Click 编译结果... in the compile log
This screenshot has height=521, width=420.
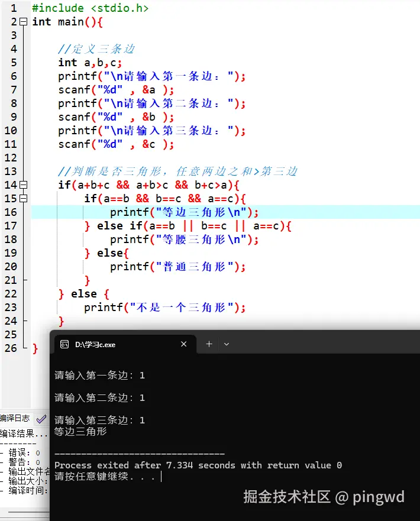[x=24, y=433]
